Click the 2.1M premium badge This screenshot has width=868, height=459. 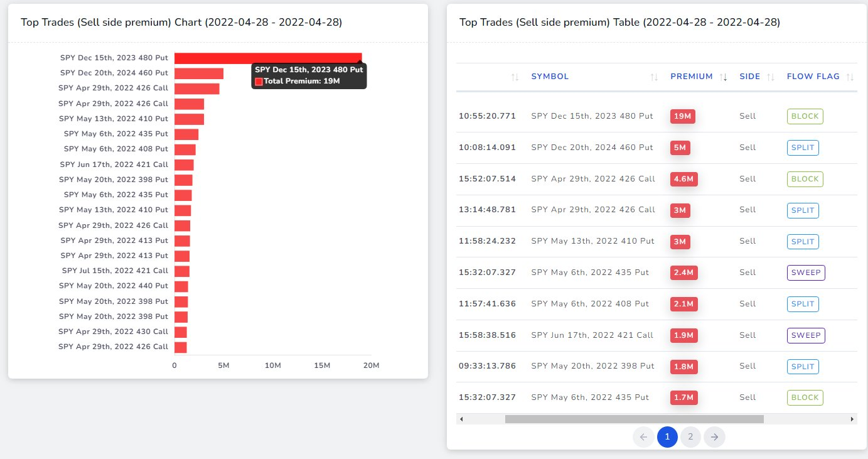[683, 304]
